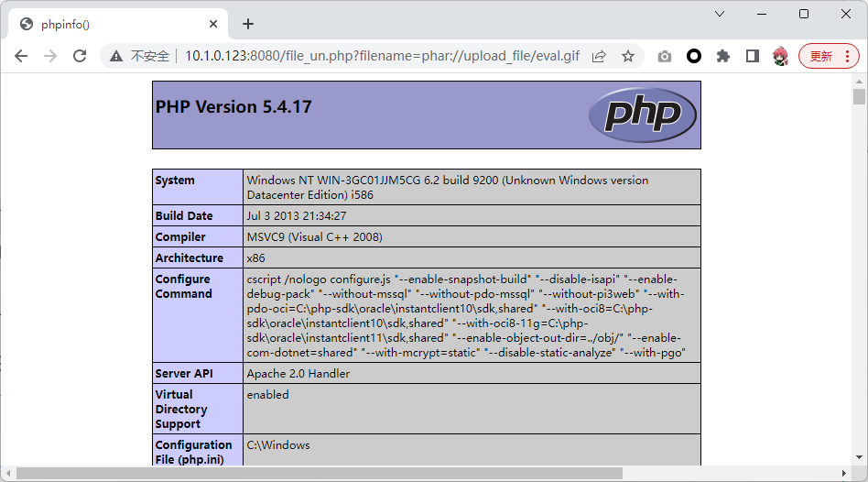Click the vertical scrollbar up arrow
The width and height of the screenshot is (868, 482).
pos(859,81)
